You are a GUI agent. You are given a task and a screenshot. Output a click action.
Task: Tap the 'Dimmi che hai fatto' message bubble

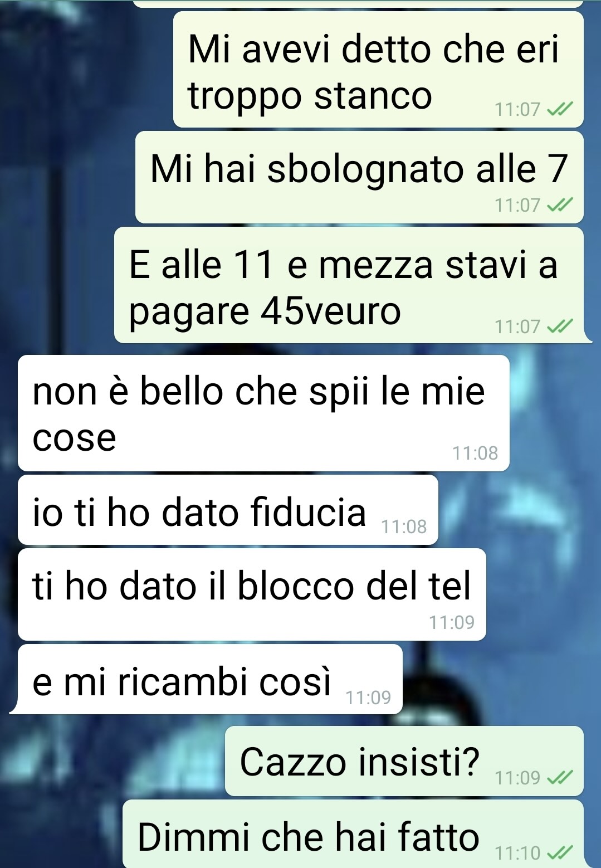353,834
